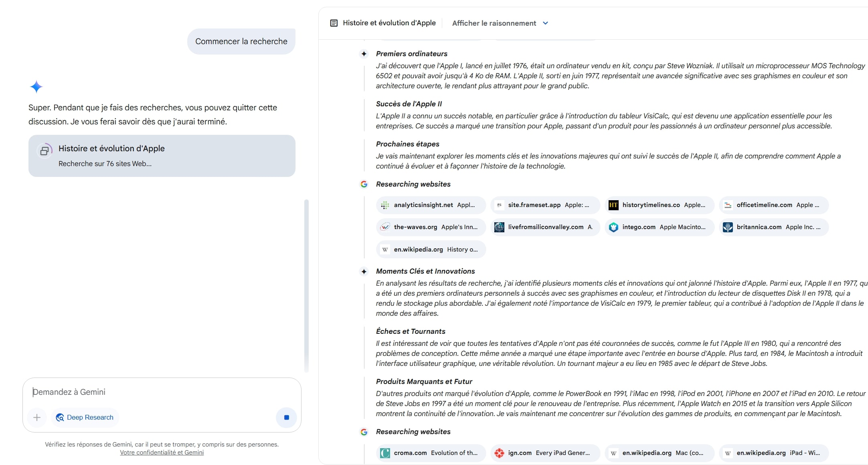Viewport: 868px width, 465px height.
Task: Open the Histoire et évolution d'Apple research card
Action: [x=162, y=156]
